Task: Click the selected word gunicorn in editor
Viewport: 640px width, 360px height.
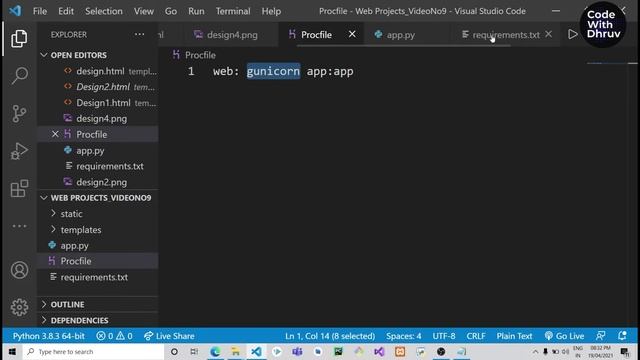Action: click(x=273, y=71)
